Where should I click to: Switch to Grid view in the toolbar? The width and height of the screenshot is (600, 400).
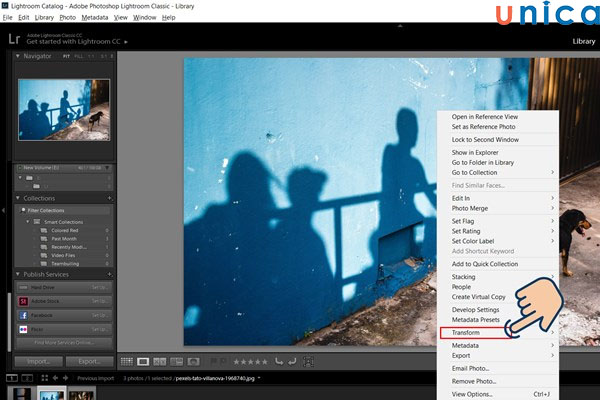coord(127,361)
